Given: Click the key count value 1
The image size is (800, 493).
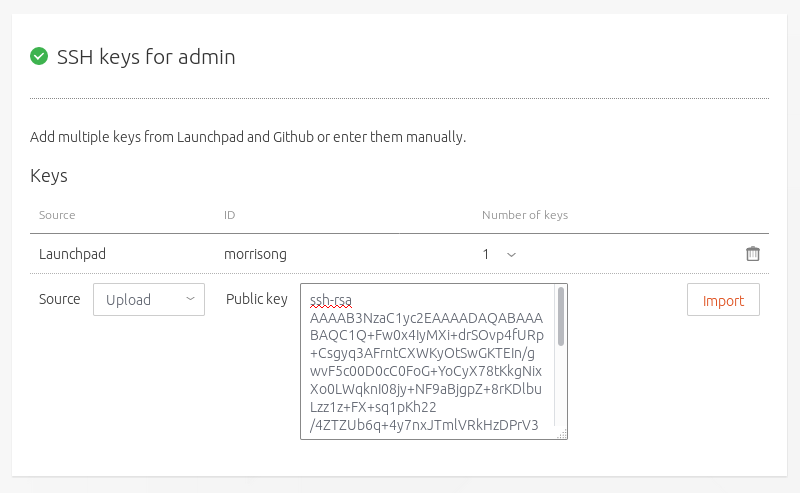Looking at the screenshot, I should pyautogui.click(x=486, y=255).
